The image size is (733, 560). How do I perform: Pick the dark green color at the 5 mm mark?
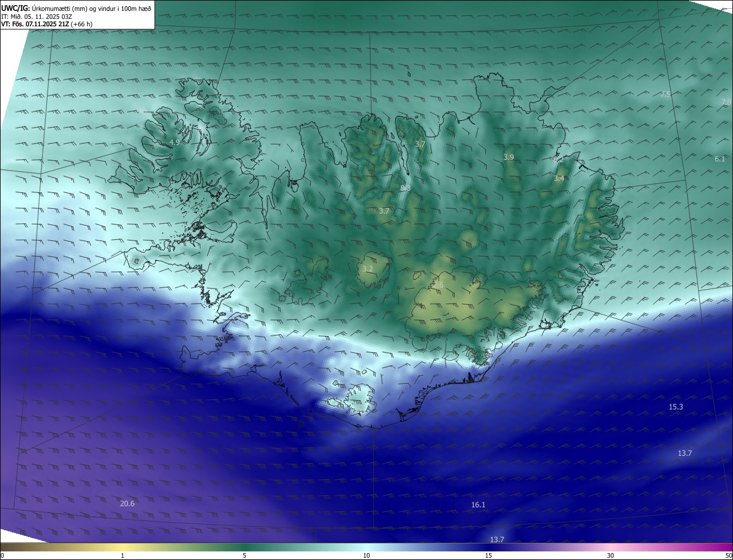[x=245, y=547]
